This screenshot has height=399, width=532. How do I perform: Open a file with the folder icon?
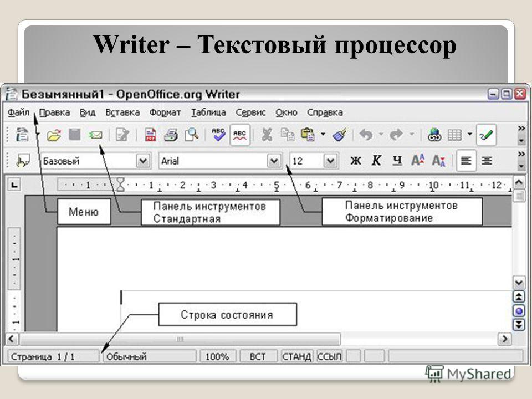(x=54, y=135)
